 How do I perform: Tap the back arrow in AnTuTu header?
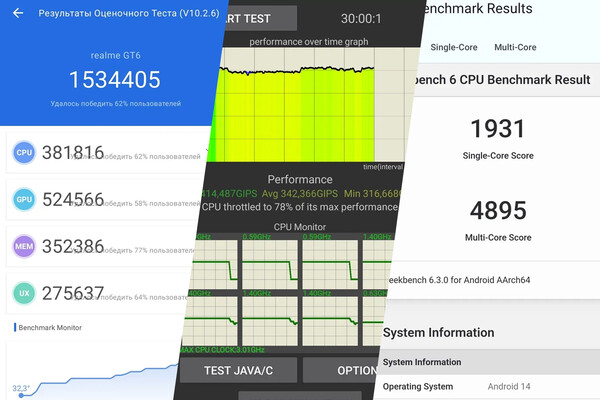coord(14,13)
